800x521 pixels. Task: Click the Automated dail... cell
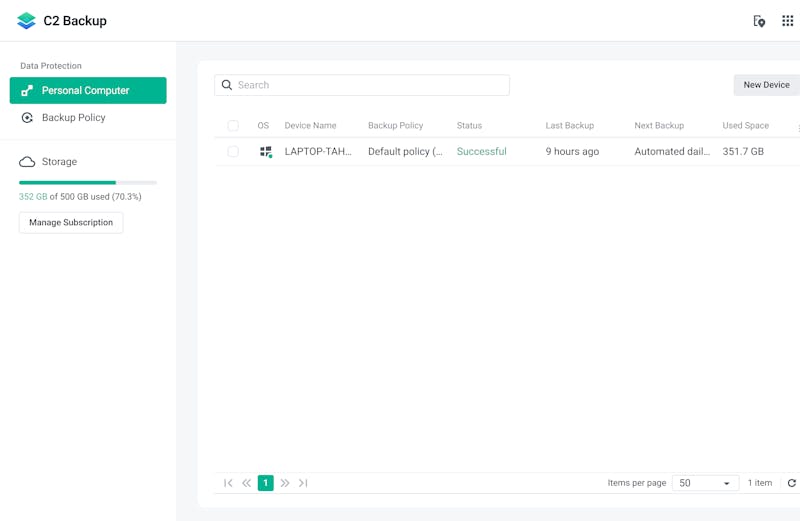(671, 152)
